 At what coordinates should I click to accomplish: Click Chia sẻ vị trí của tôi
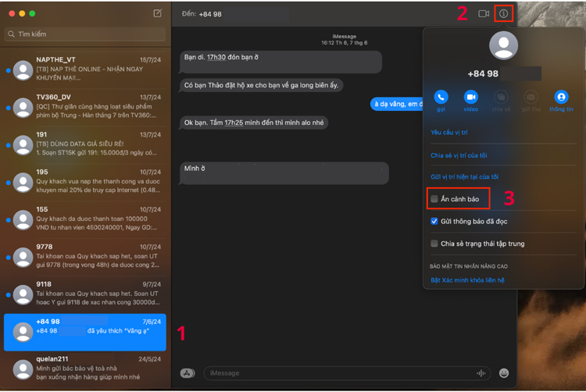[x=459, y=155]
